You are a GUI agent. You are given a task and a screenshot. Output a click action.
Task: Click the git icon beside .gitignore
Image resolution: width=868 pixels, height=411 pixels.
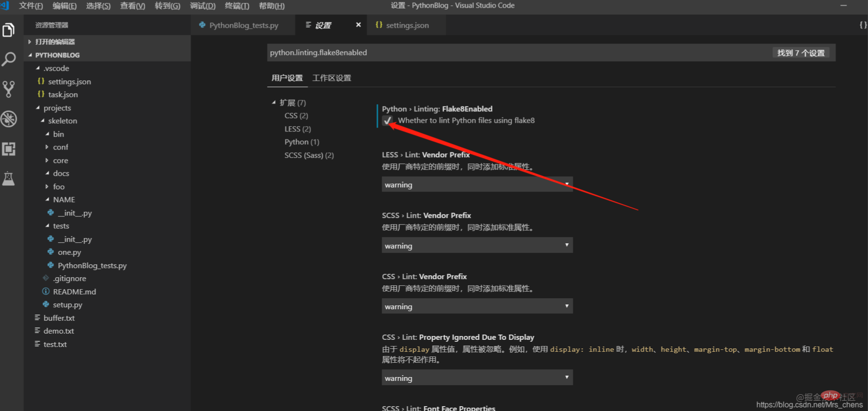pyautogui.click(x=46, y=278)
